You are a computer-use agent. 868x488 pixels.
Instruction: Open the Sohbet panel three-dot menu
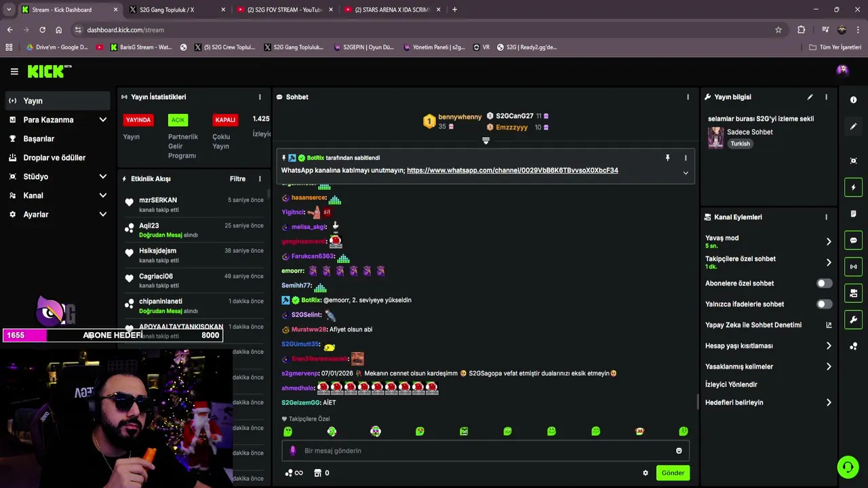pyautogui.click(x=688, y=97)
